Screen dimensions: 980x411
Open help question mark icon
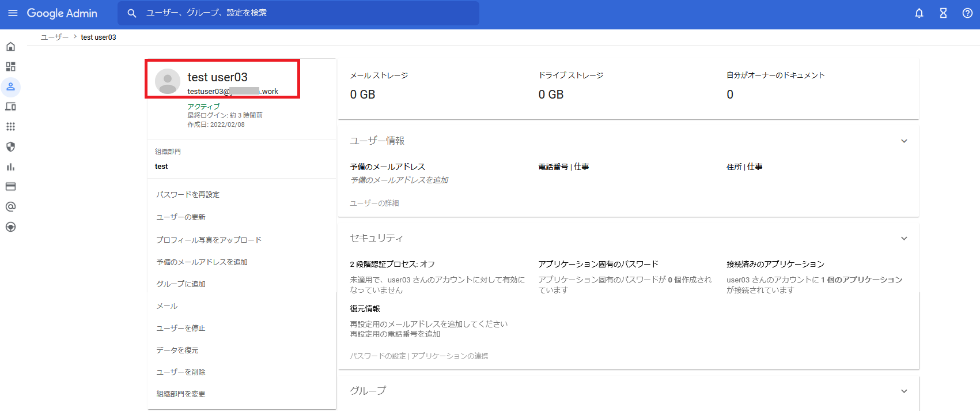click(967, 13)
